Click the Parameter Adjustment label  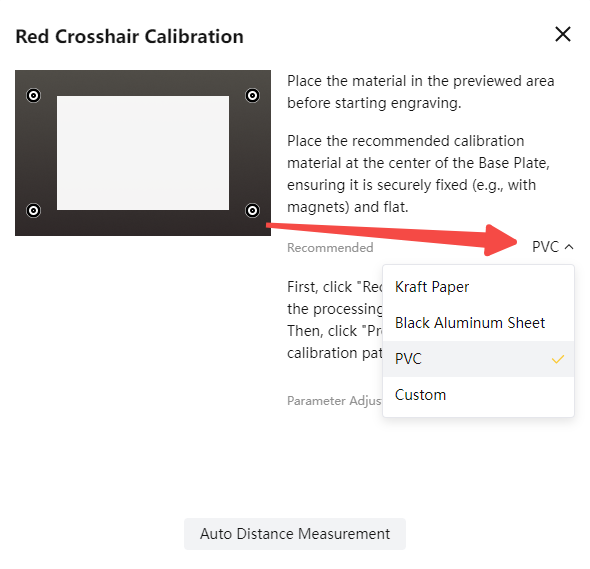click(334, 401)
